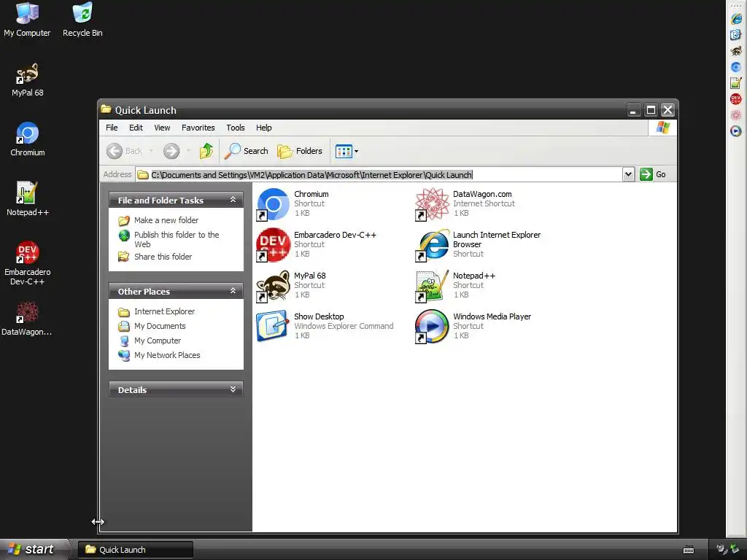Click Notepad++ icon on the desktop

[27, 199]
